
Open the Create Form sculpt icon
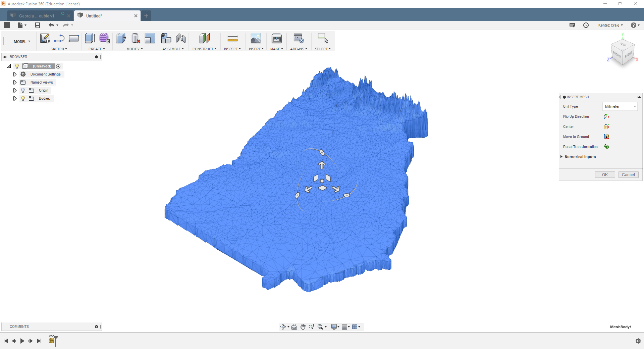tap(104, 38)
